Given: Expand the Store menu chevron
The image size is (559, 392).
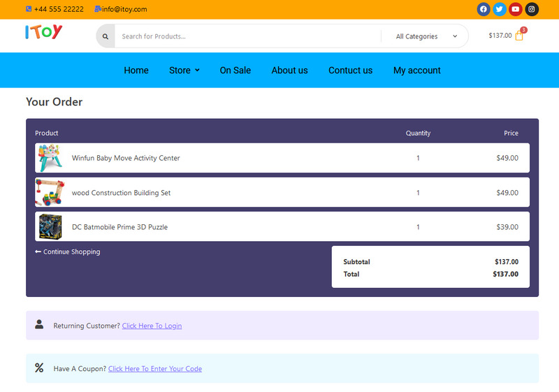Looking at the screenshot, I should [197, 70].
